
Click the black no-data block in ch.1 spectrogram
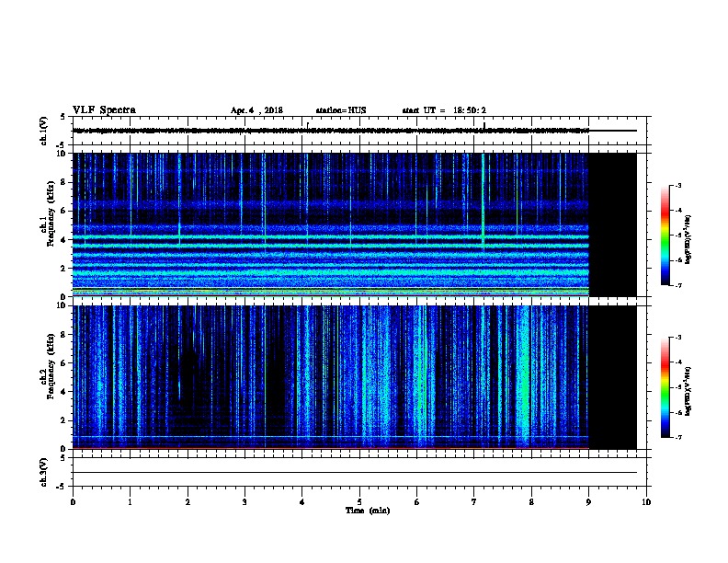click(x=613, y=224)
